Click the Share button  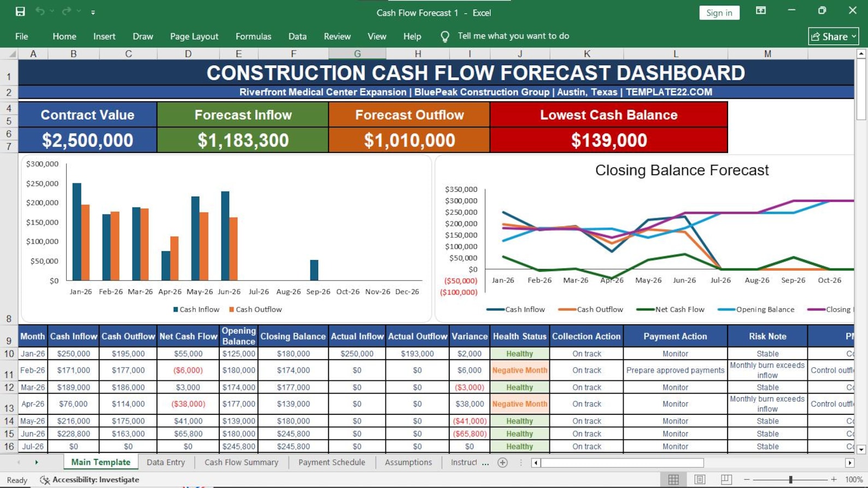pos(834,36)
